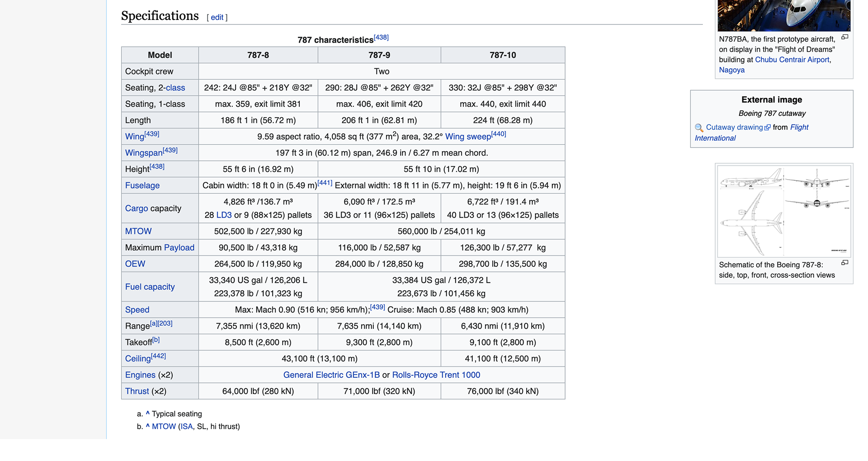Click the '264,500 lb / 119,950 kg' OEW cell
868x461 pixels.
[258, 264]
